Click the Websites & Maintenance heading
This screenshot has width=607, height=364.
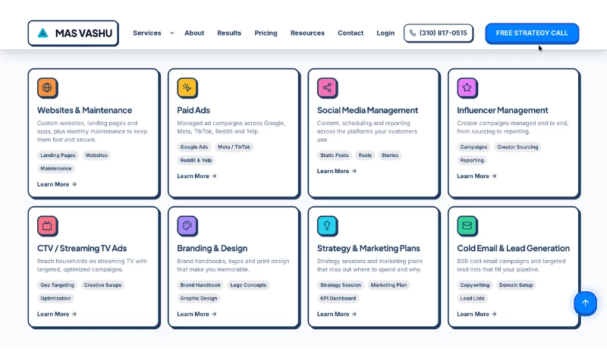[84, 110]
